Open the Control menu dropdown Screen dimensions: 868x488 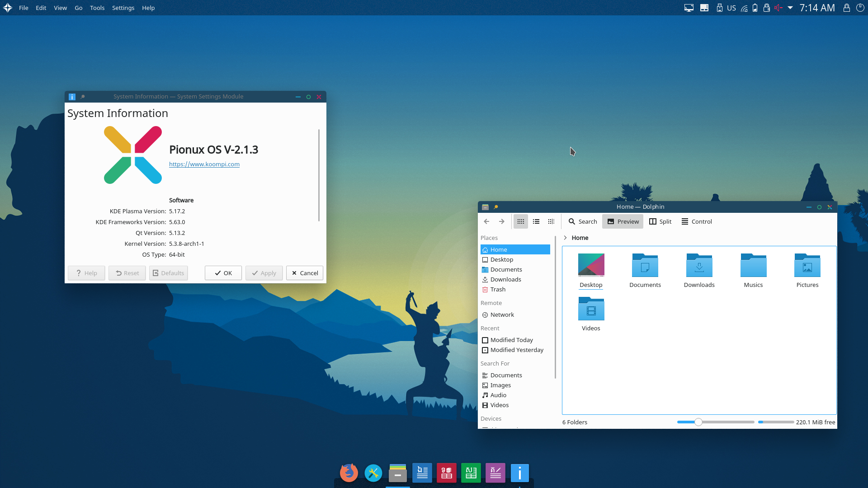(x=697, y=221)
